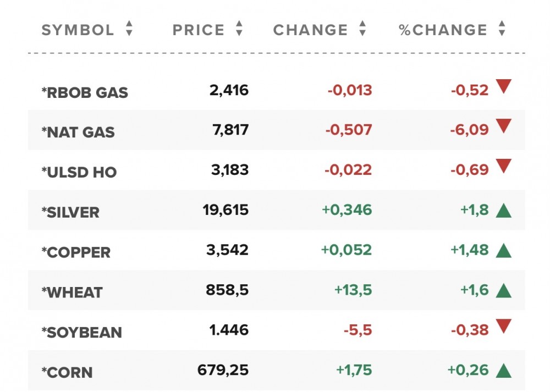Viewport: 550px width, 392px height.
Task: Select the *SOYBEAN symbol link
Action: 81,333
